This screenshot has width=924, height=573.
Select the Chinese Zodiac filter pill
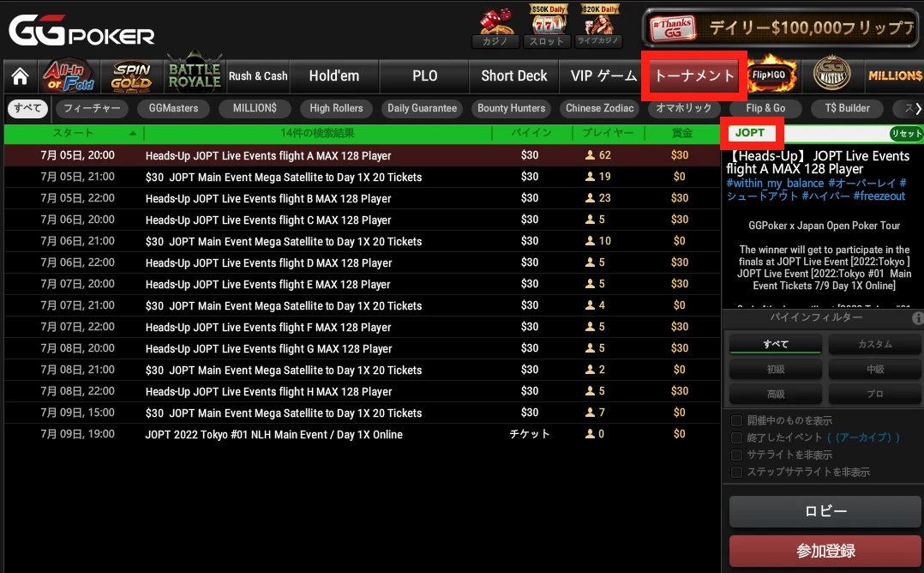[x=600, y=108]
